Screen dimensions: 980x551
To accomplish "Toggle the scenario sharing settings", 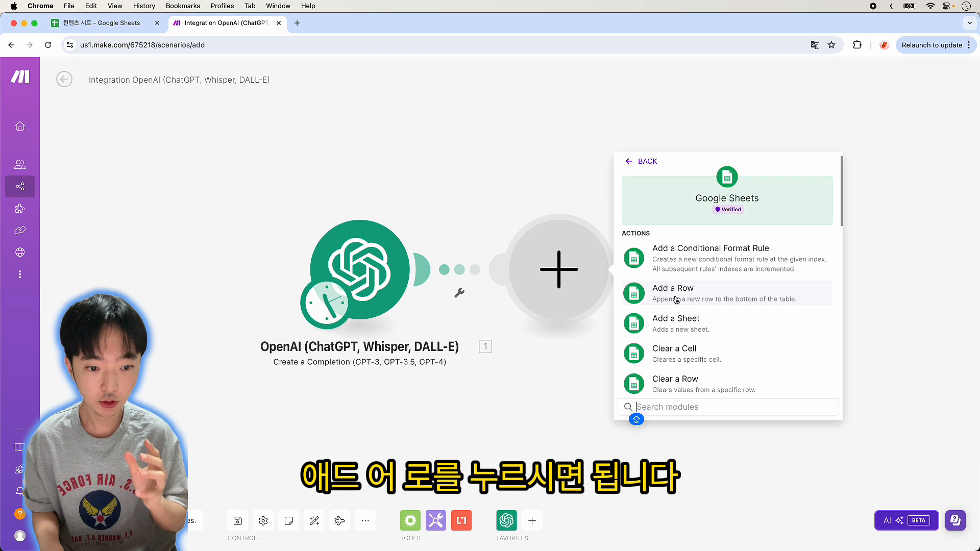I will click(20, 186).
